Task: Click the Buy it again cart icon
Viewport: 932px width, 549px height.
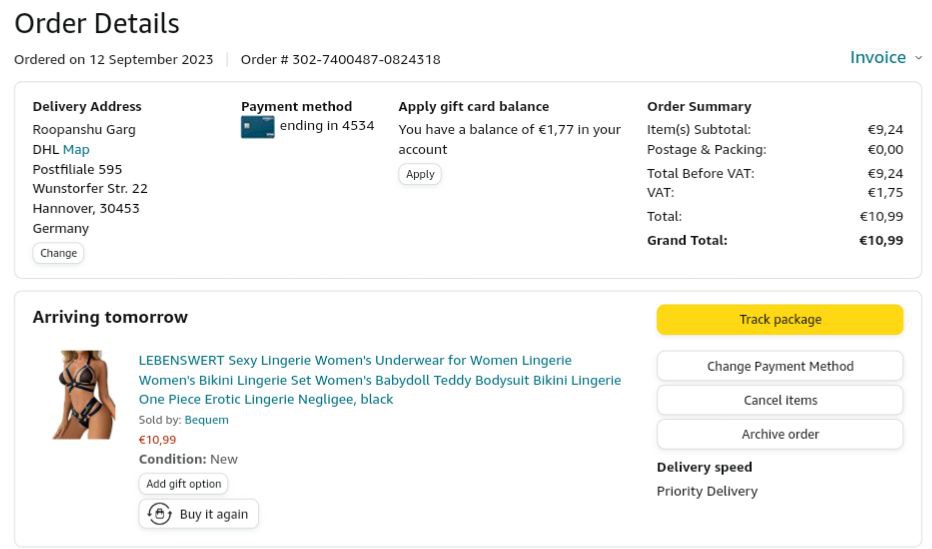Action: (159, 514)
